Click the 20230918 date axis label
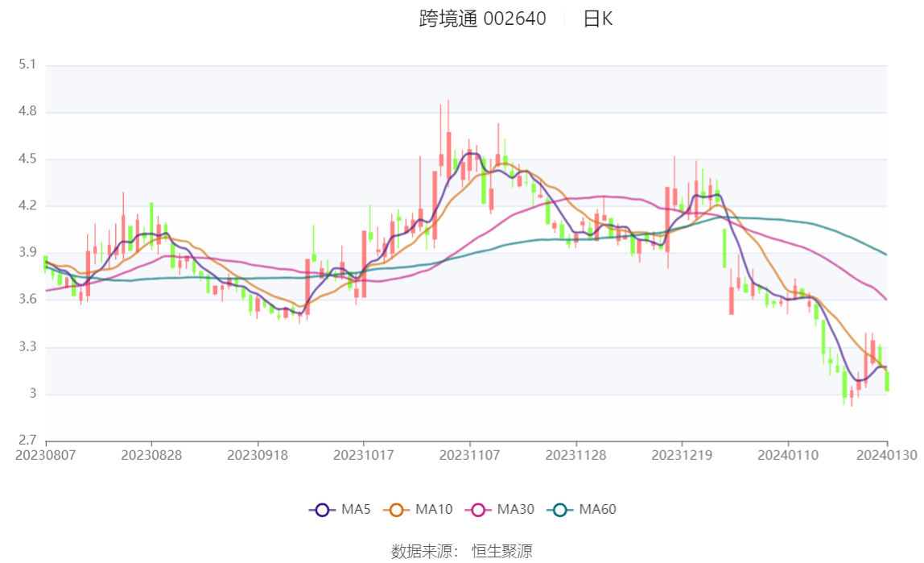The height and width of the screenshot is (563, 924). (x=258, y=456)
